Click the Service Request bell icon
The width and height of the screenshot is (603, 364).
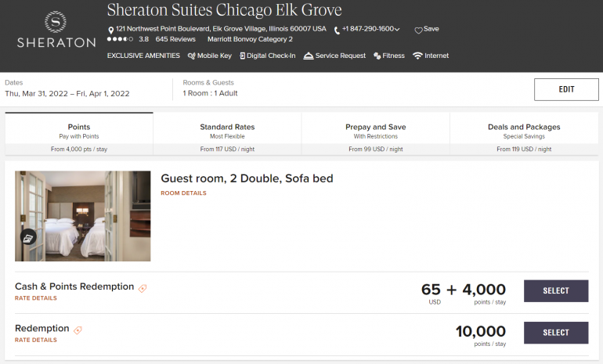tap(309, 56)
